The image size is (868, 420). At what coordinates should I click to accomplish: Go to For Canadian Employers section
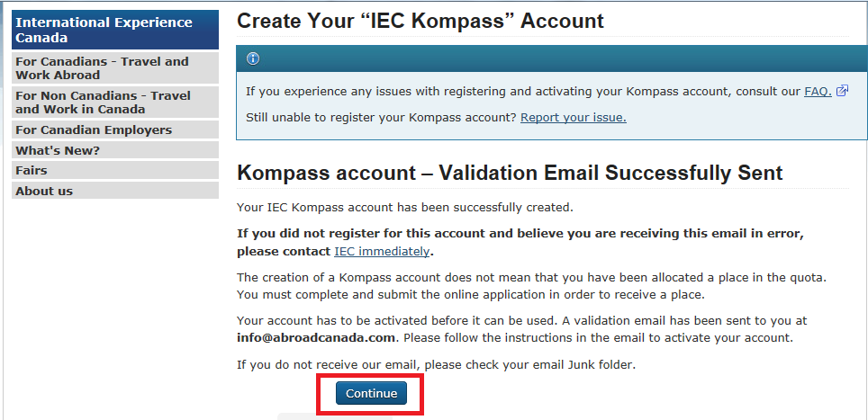coord(115,130)
